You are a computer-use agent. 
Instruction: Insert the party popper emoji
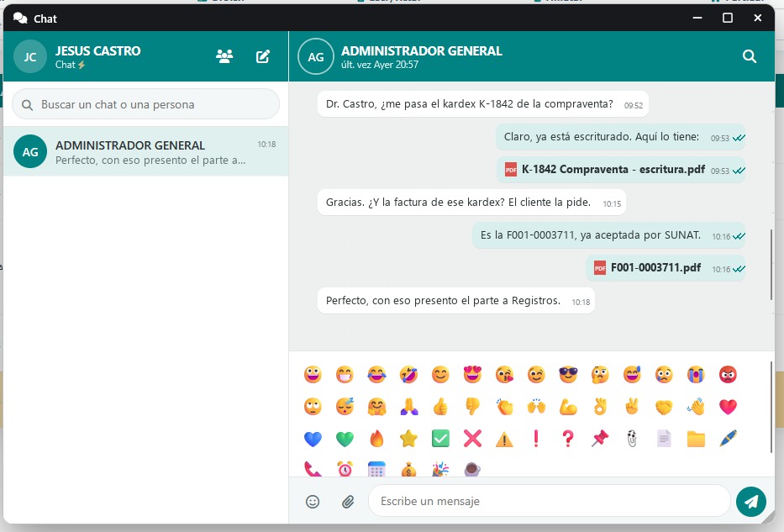click(x=440, y=469)
